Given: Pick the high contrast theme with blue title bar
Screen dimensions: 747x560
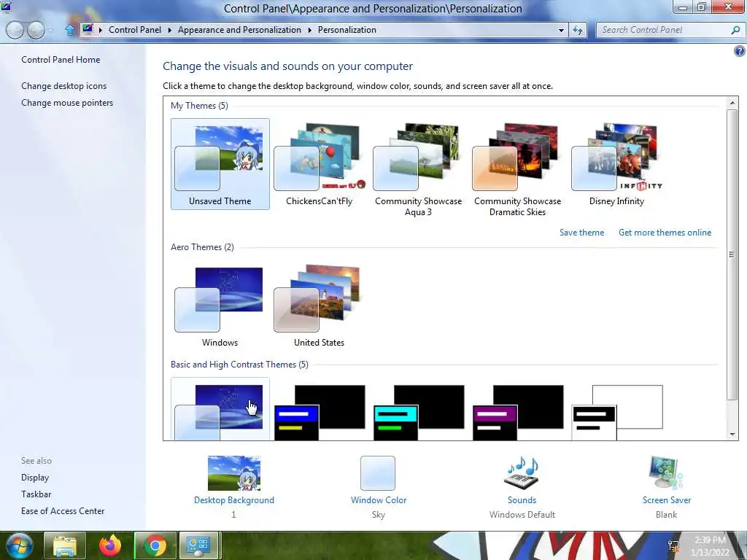Looking at the screenshot, I should coord(320,413).
